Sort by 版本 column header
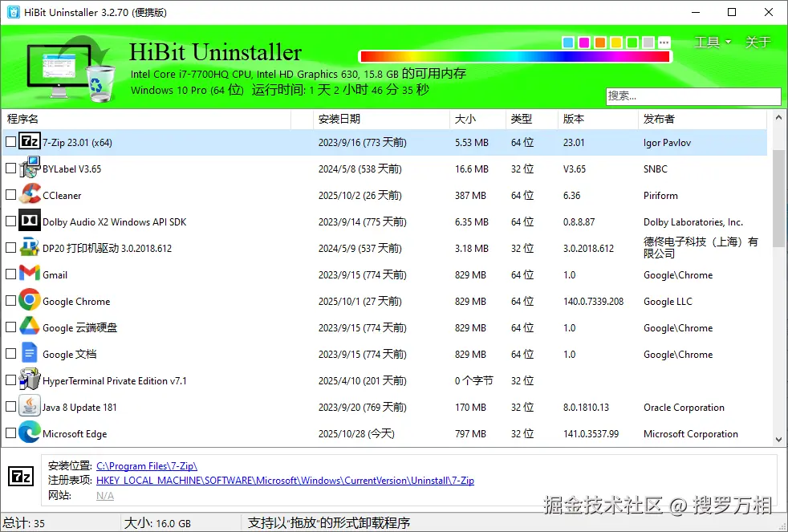The image size is (788, 532). click(598, 119)
